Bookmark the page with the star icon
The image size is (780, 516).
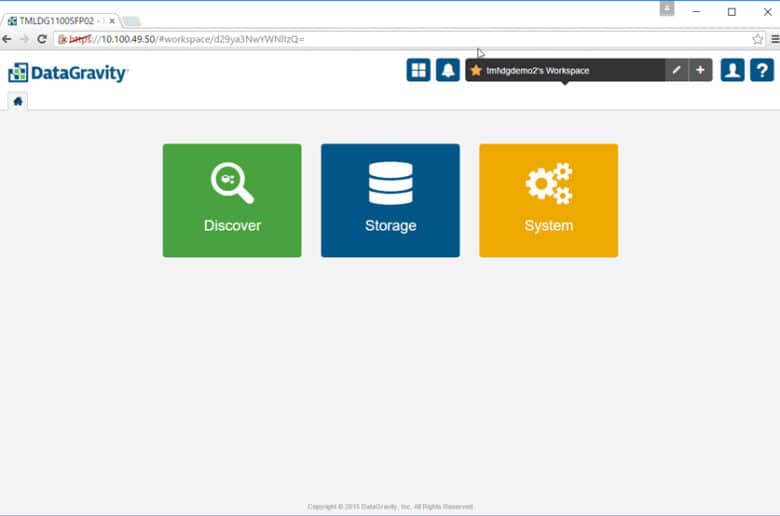[x=757, y=39]
